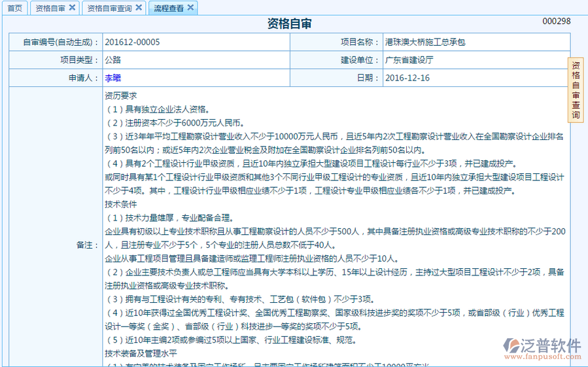Click the form title 资格自审

click(x=289, y=24)
